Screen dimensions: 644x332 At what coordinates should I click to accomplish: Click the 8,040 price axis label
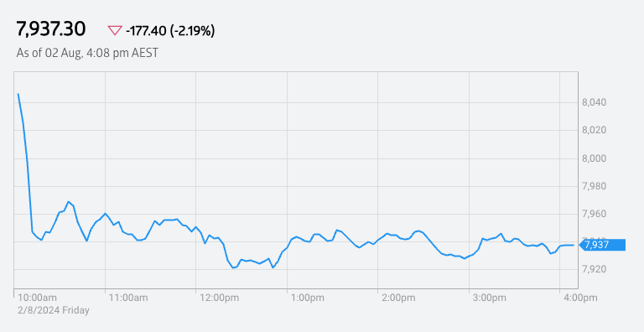point(595,102)
